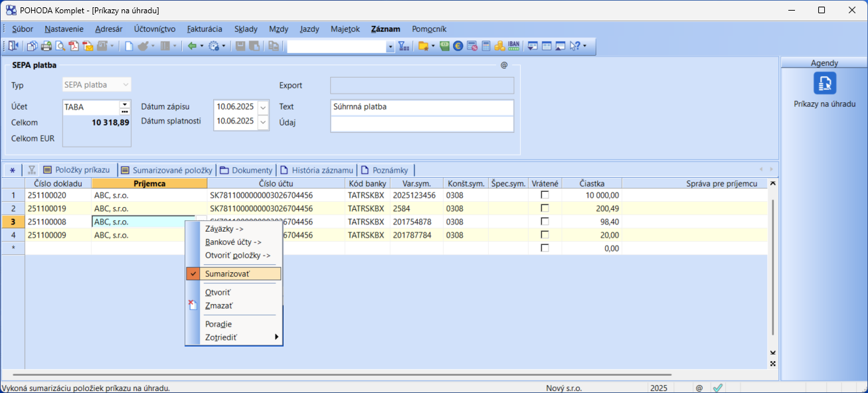This screenshot has height=393, width=868.
Task: Click the amount cell 10 000,00
Action: click(592, 195)
